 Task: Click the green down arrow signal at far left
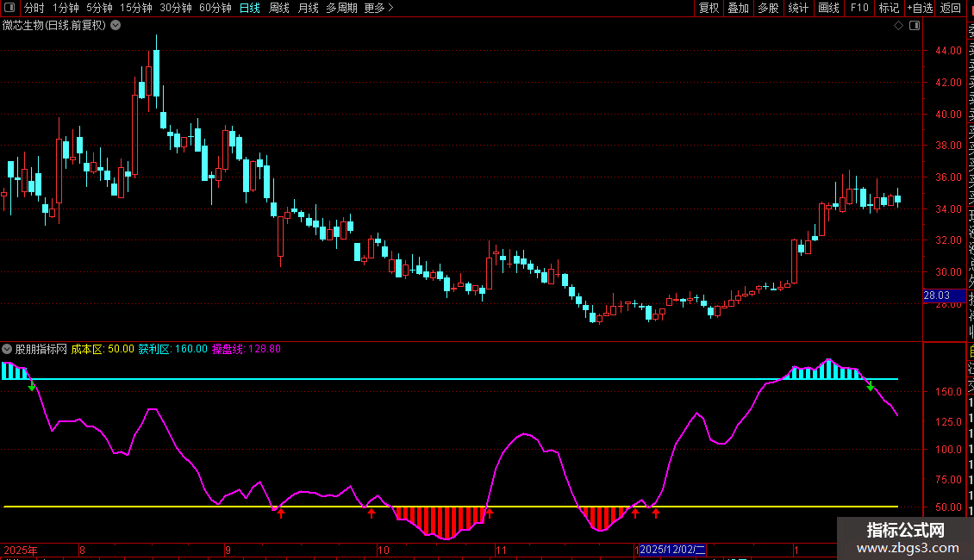(32, 388)
